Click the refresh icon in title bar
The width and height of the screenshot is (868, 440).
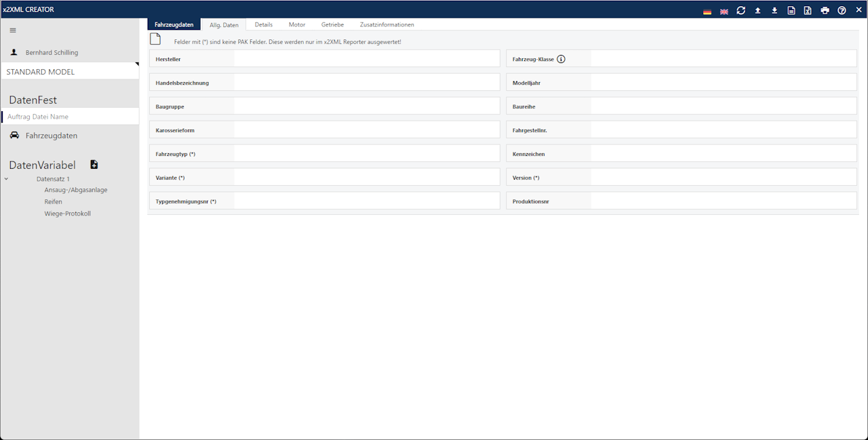(741, 11)
